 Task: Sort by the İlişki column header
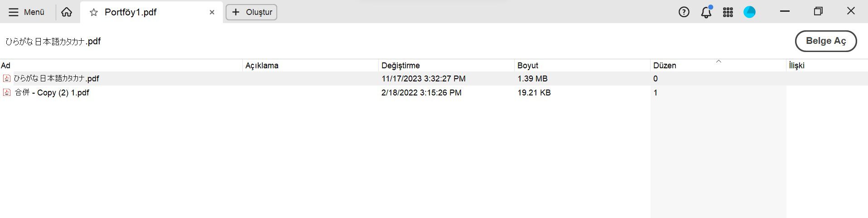[x=796, y=66]
